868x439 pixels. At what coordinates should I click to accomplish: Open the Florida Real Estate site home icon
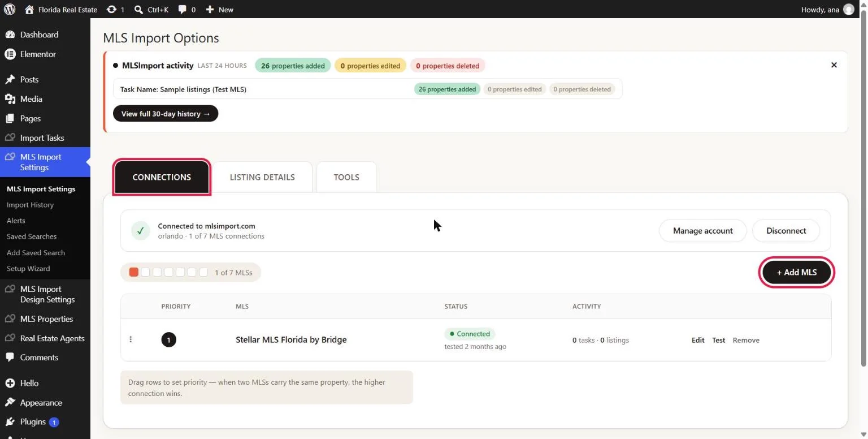point(29,10)
